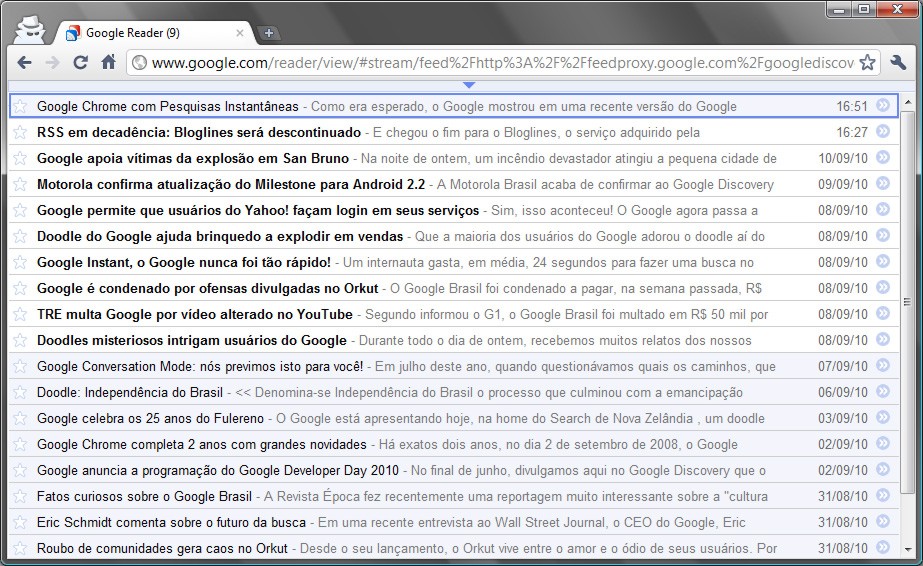Click the browser forward arrow
The width and height of the screenshot is (923, 566).
point(52,62)
